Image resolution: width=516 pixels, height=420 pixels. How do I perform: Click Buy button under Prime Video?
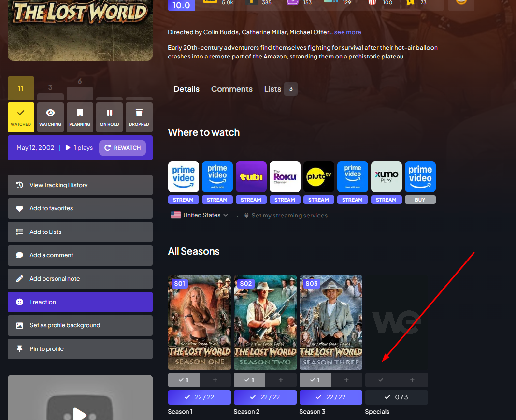pyautogui.click(x=420, y=200)
